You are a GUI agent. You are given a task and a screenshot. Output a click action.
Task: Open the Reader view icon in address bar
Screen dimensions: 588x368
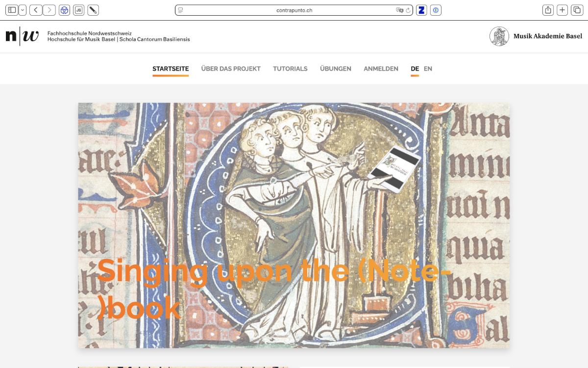[x=180, y=10]
